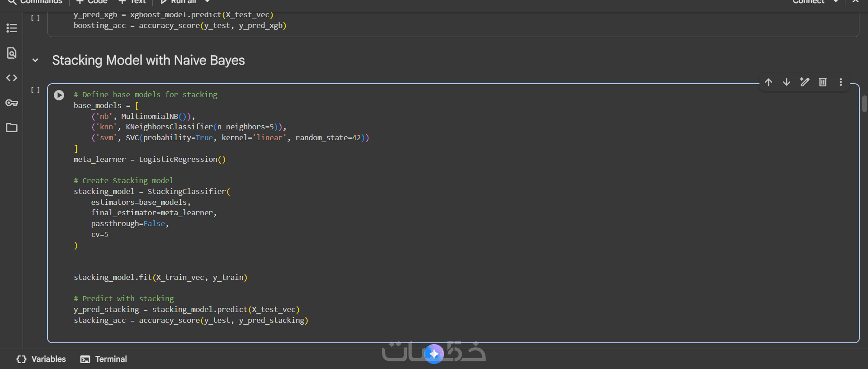Viewport: 868px width, 369px height.
Task: Open the Connect options dropdown arrow
Action: pos(836,2)
